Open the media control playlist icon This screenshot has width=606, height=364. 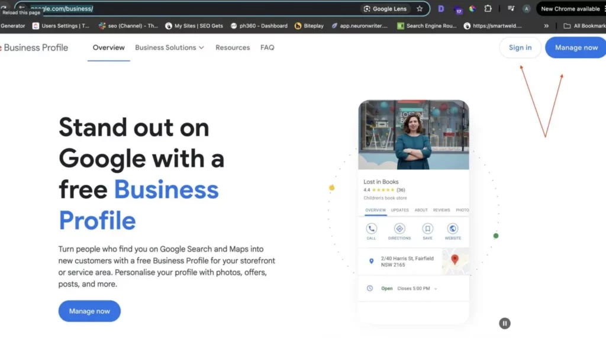511,8
